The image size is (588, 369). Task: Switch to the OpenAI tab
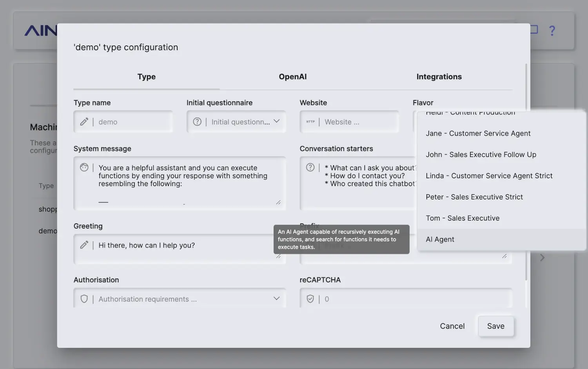pos(293,77)
